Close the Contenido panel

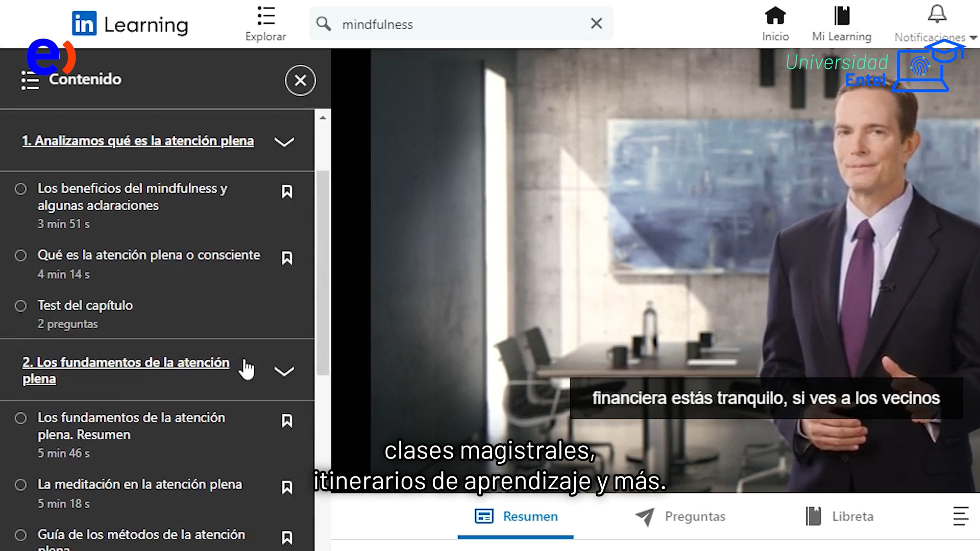point(300,80)
